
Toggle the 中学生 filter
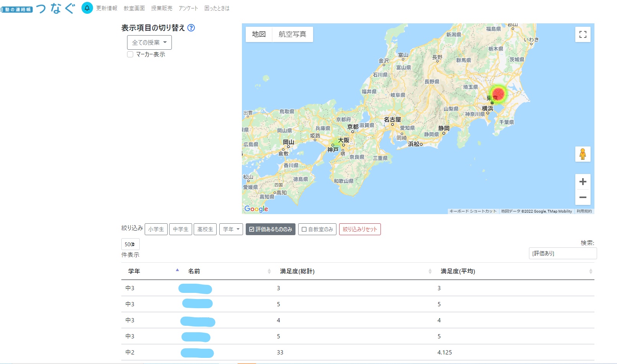(181, 229)
